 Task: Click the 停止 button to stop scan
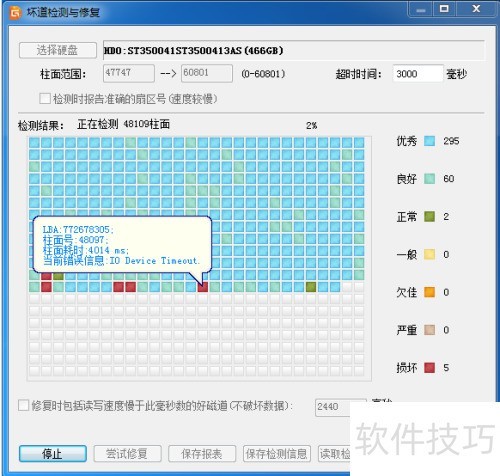tap(53, 454)
